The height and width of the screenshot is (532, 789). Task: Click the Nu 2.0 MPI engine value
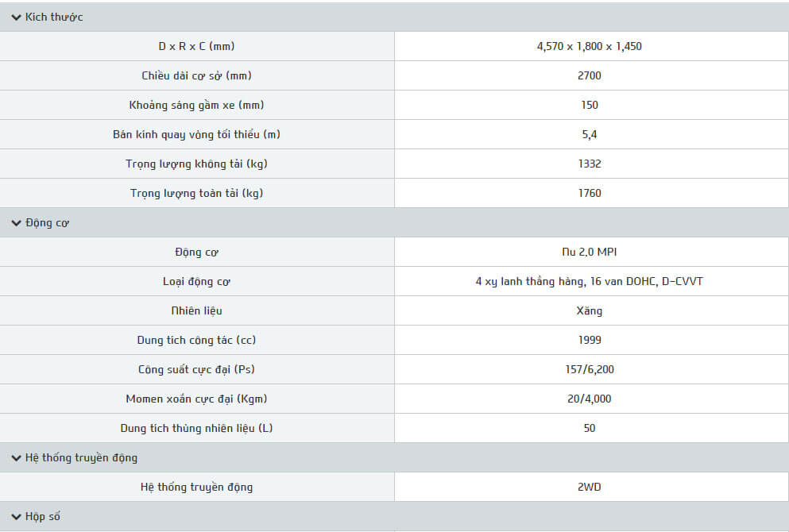[x=589, y=252]
